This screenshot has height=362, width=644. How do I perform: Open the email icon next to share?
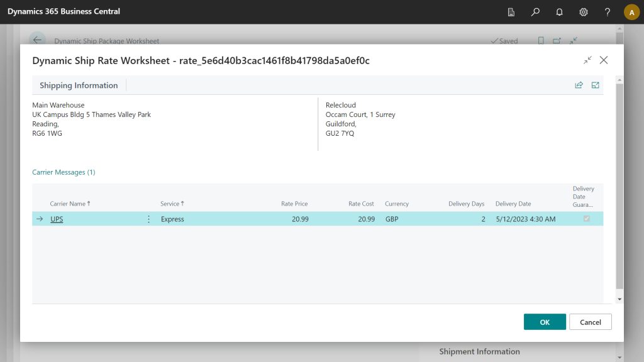pyautogui.click(x=595, y=85)
